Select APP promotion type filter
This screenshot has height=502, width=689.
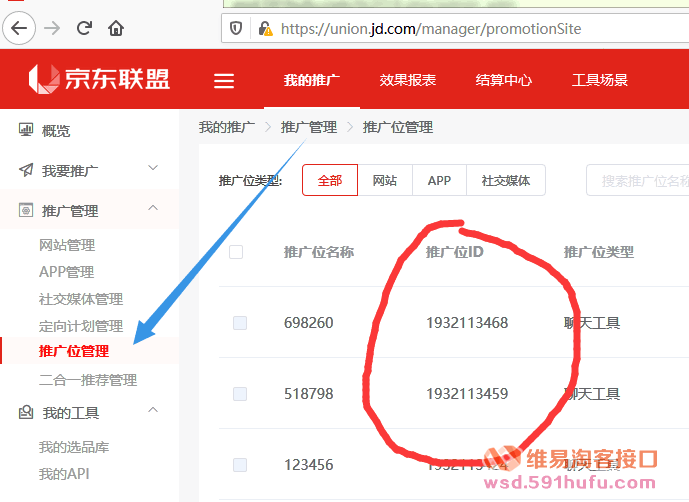(439, 180)
